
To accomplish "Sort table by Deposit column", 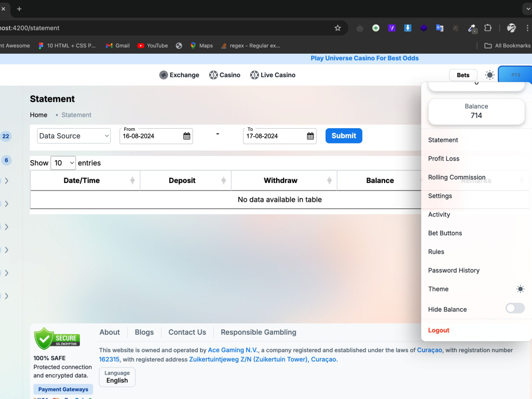I will click(186, 180).
